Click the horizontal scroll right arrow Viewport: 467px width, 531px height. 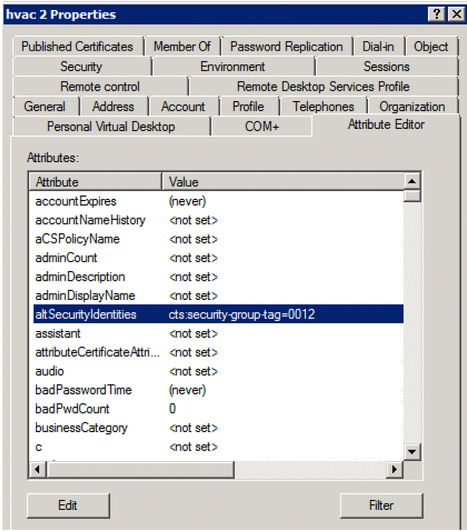(394, 469)
